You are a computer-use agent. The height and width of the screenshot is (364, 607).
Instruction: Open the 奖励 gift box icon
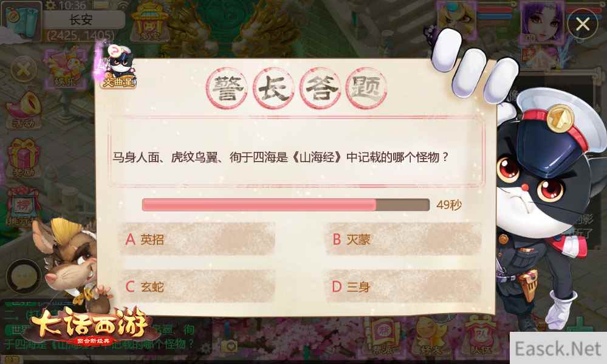23,157
